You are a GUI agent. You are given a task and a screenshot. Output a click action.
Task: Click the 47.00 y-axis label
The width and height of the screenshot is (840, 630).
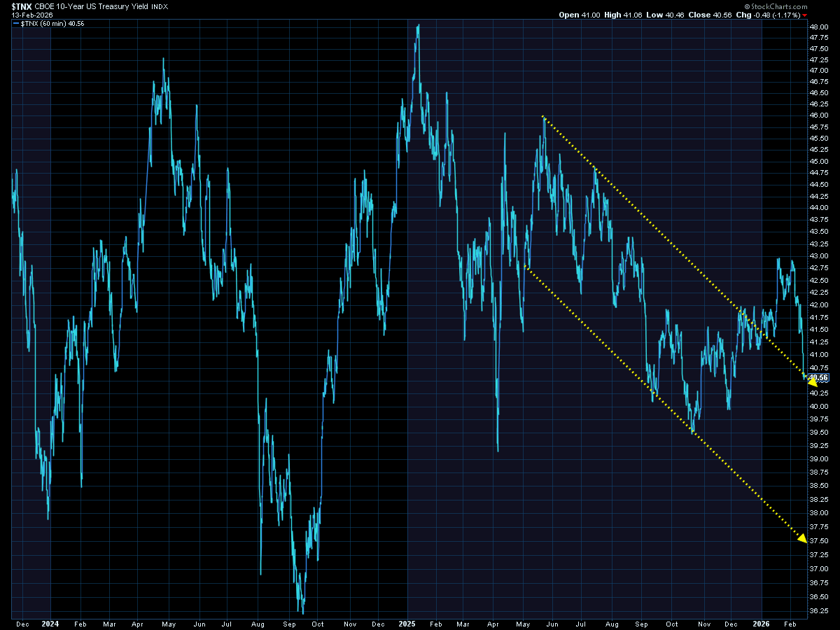820,70
